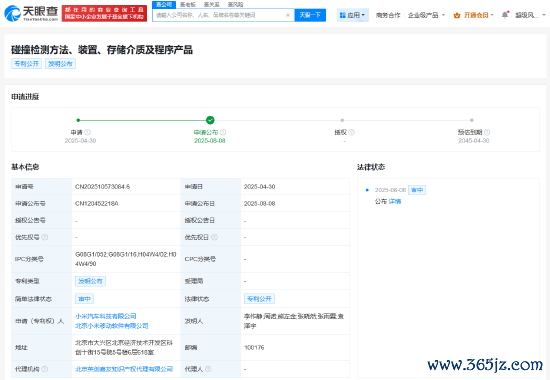
Task: Select the 查风险 search tab
Action: tap(235, 5)
